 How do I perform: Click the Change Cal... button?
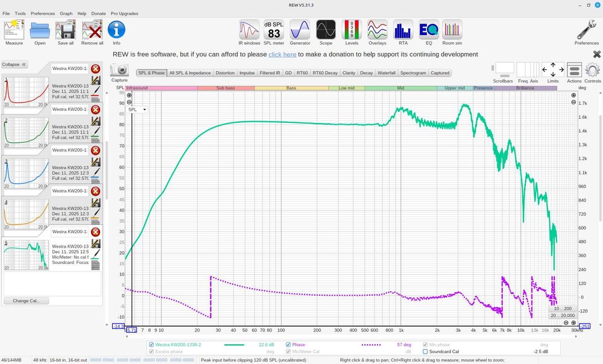pyautogui.click(x=26, y=301)
